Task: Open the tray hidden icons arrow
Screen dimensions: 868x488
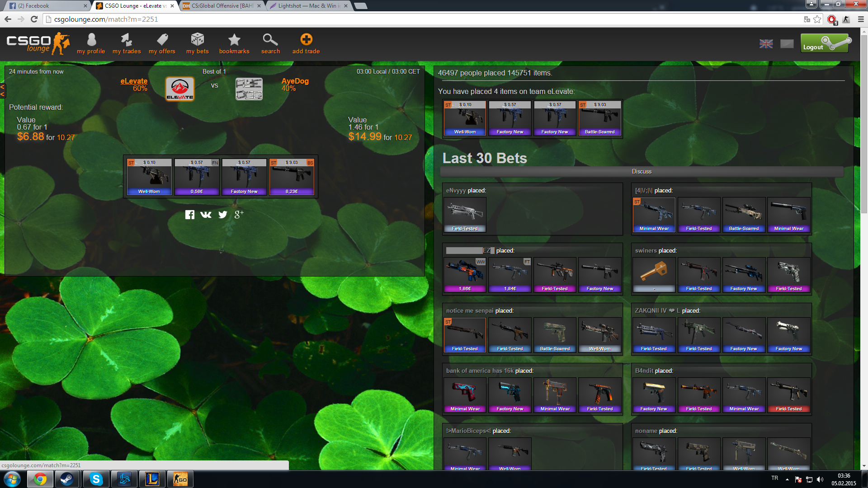Action: (787, 479)
